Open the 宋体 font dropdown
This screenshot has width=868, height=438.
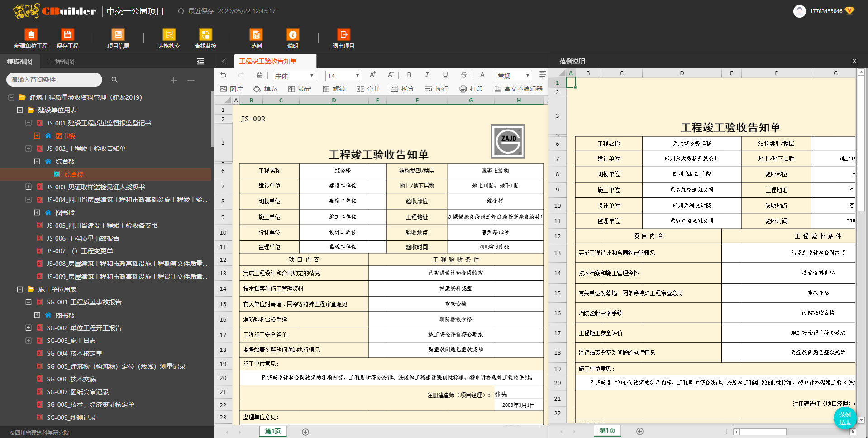pyautogui.click(x=294, y=76)
